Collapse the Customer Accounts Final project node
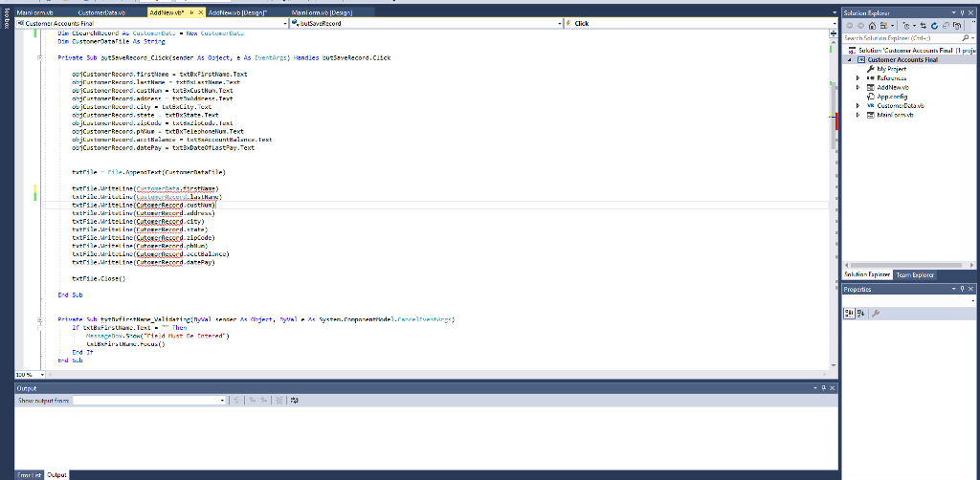Viewport: 980px width, 480px height. pyautogui.click(x=850, y=60)
